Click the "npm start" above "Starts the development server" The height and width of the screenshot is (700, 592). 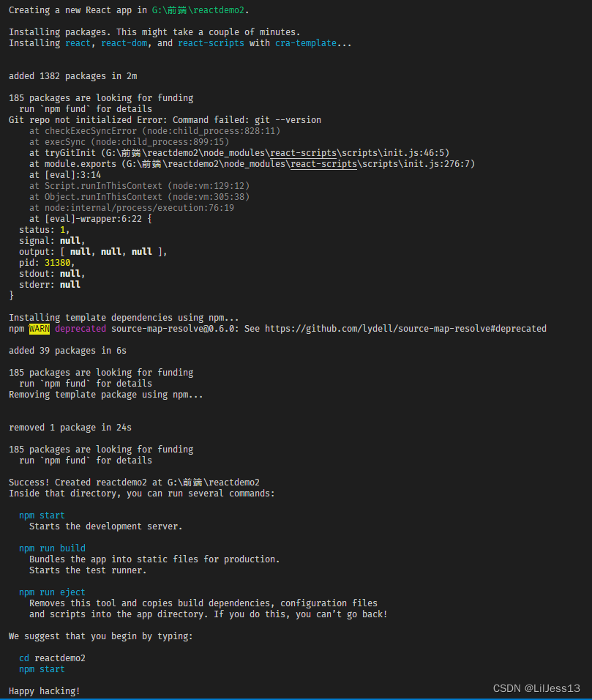42,515
